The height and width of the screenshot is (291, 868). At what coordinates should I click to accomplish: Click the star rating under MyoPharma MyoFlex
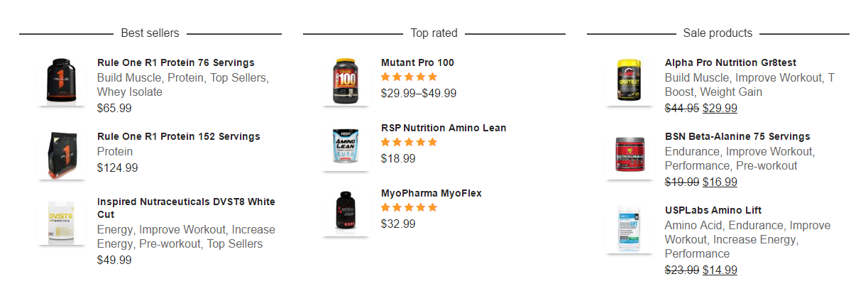pos(409,207)
